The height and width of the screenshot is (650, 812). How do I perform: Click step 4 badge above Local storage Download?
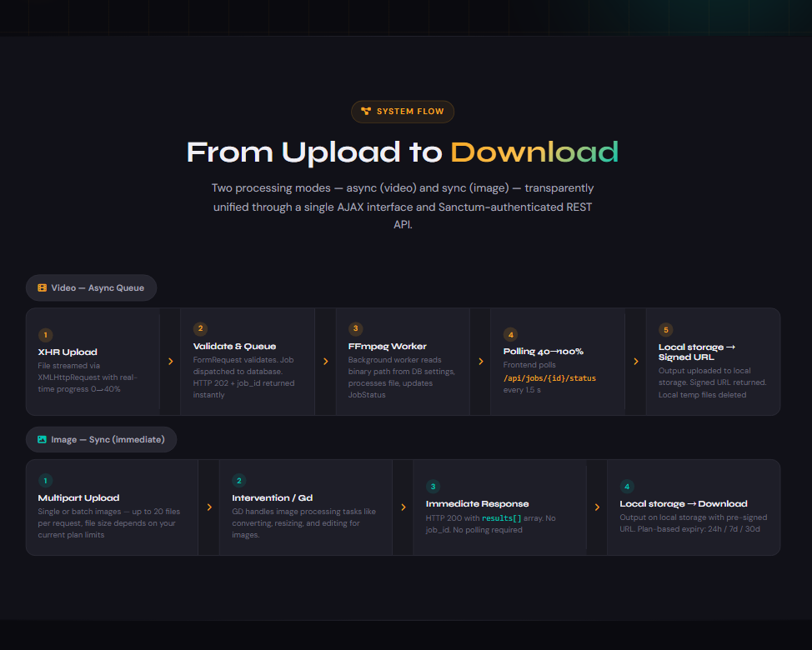(x=627, y=487)
